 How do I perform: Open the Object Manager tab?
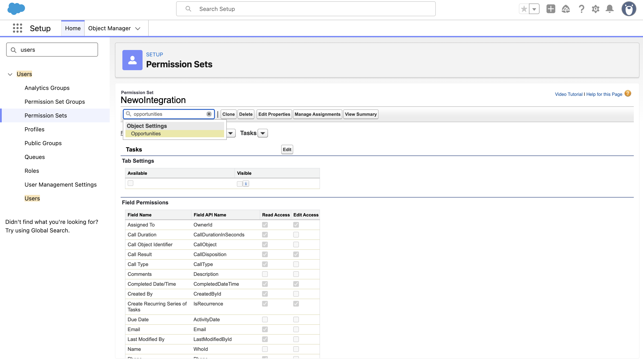click(109, 28)
